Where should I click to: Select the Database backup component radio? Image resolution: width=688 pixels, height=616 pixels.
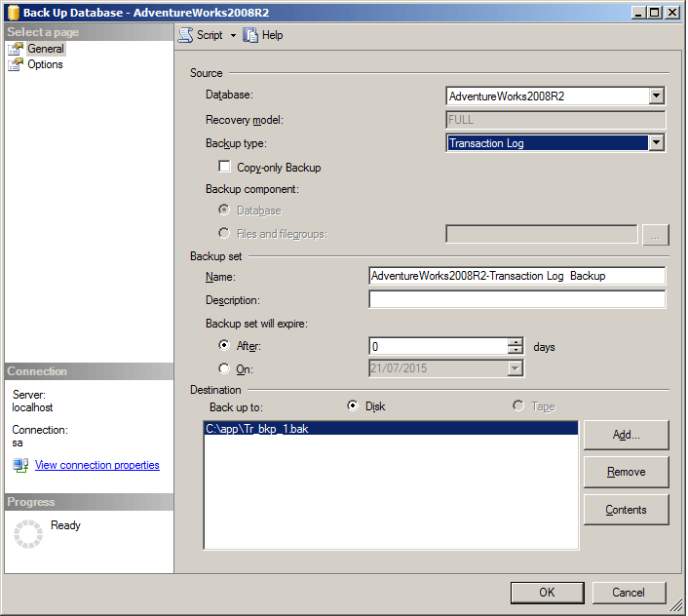(x=224, y=210)
